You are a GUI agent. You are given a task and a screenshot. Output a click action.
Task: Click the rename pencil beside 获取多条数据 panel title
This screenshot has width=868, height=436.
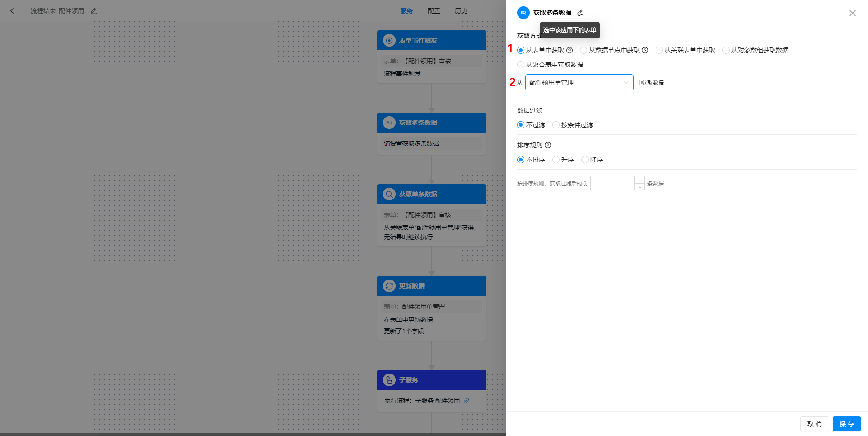[x=580, y=13]
